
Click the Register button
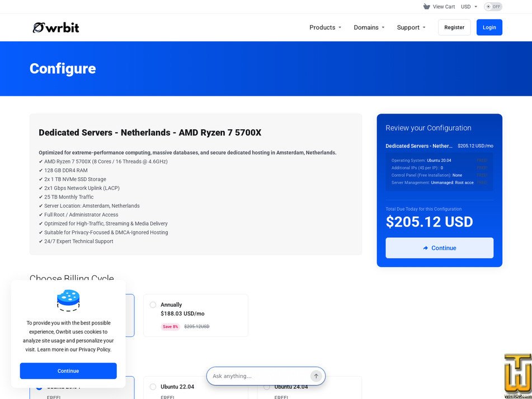click(454, 27)
